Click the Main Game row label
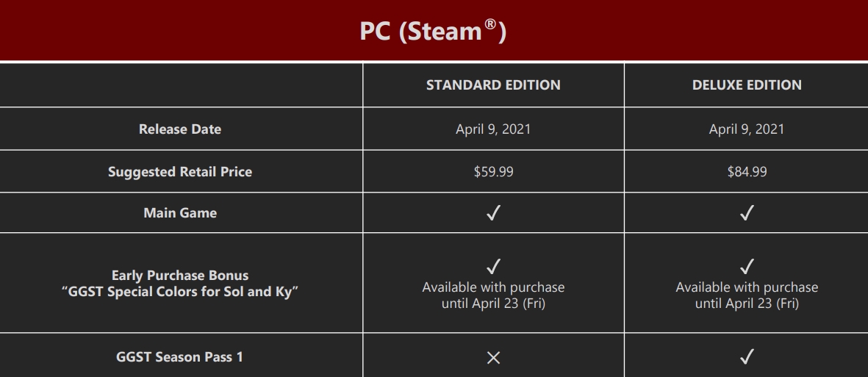Screen dimensions: 868x377 coord(180,212)
